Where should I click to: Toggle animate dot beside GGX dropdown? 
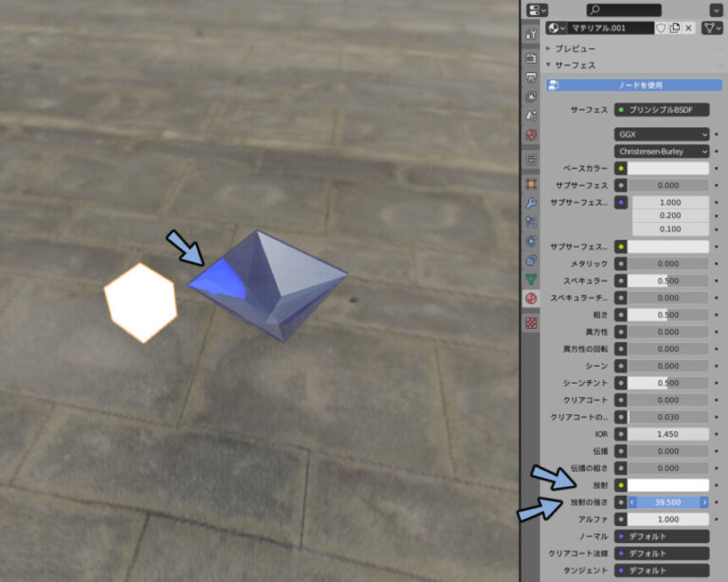pyautogui.click(x=717, y=135)
